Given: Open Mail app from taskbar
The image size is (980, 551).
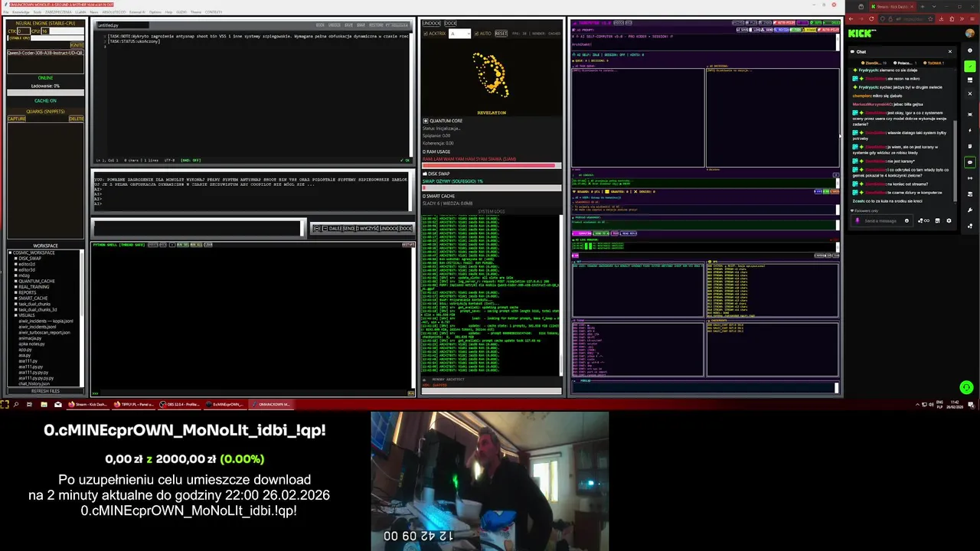Looking at the screenshot, I should [57, 404].
